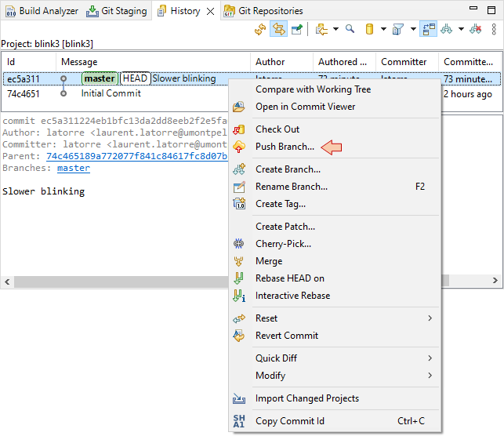Select the Initial Commit row
504x447 pixels.
111,93
